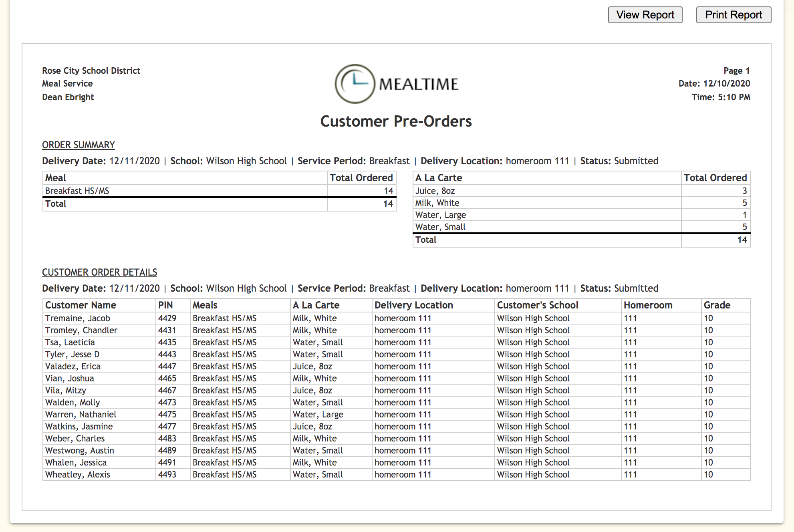Click the Mealtime clock logo icon
Screen dimensions: 794x532
click(355, 84)
